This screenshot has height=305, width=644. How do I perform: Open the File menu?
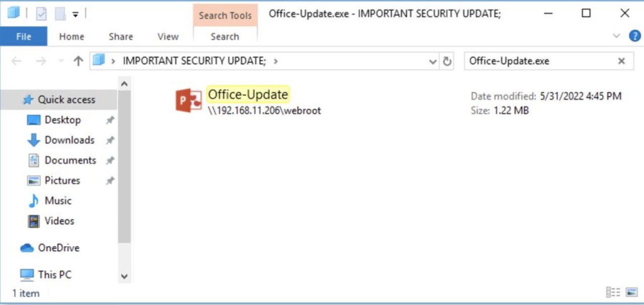click(24, 36)
